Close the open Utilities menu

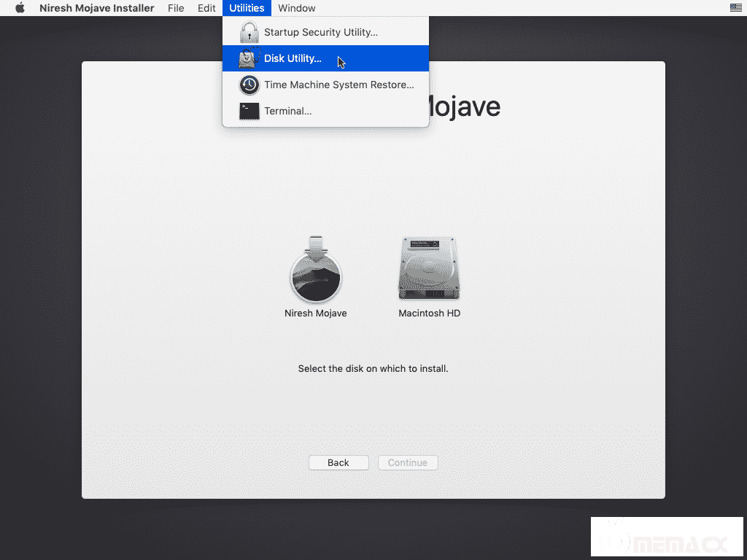click(247, 8)
